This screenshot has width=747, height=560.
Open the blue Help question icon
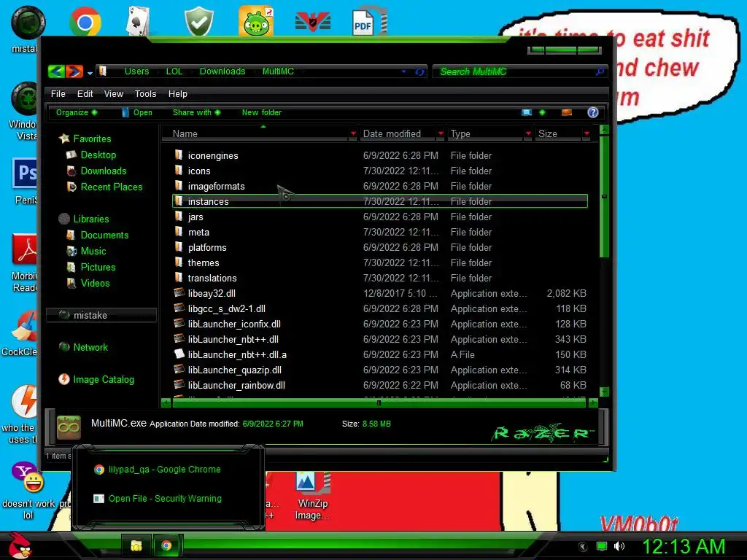(592, 112)
